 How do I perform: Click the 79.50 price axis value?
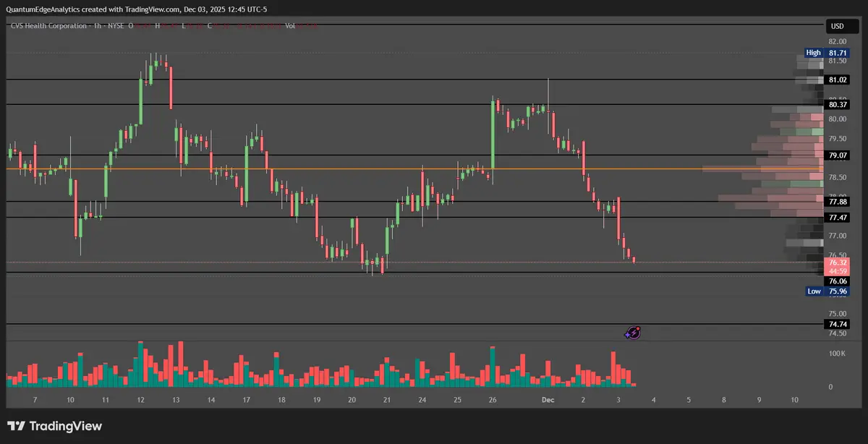point(838,139)
